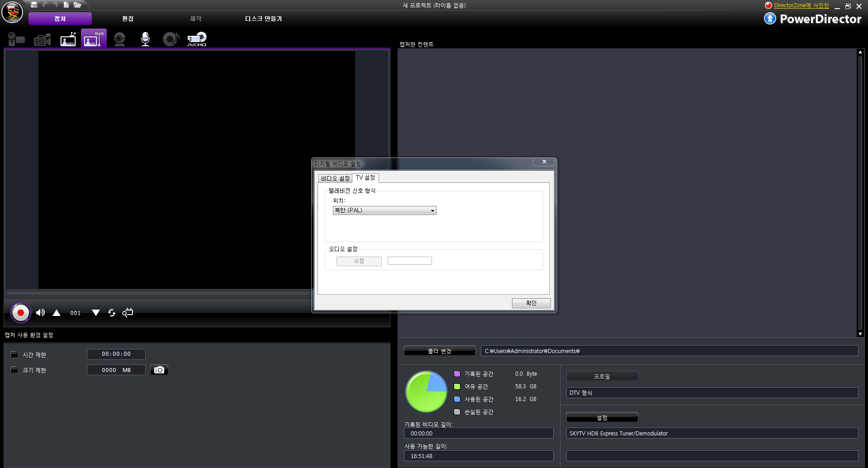Select capture from audio CD icon

(171, 39)
